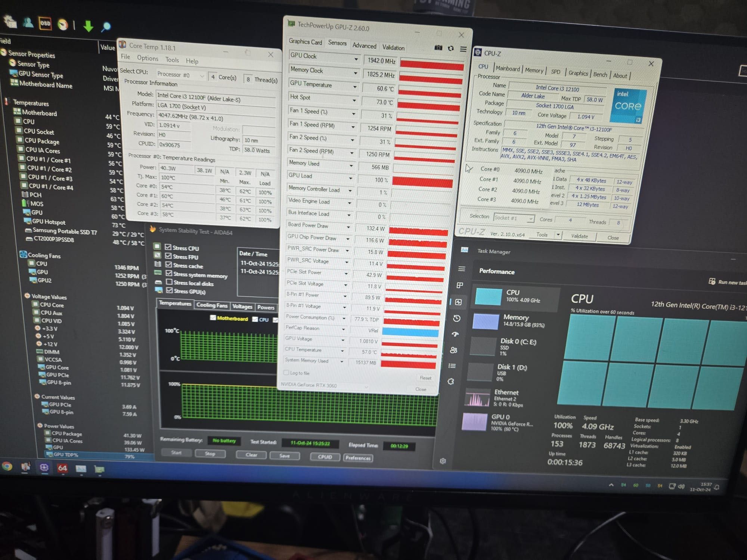Click the user icon in left toolbar
The width and height of the screenshot is (747, 560).
click(x=28, y=22)
